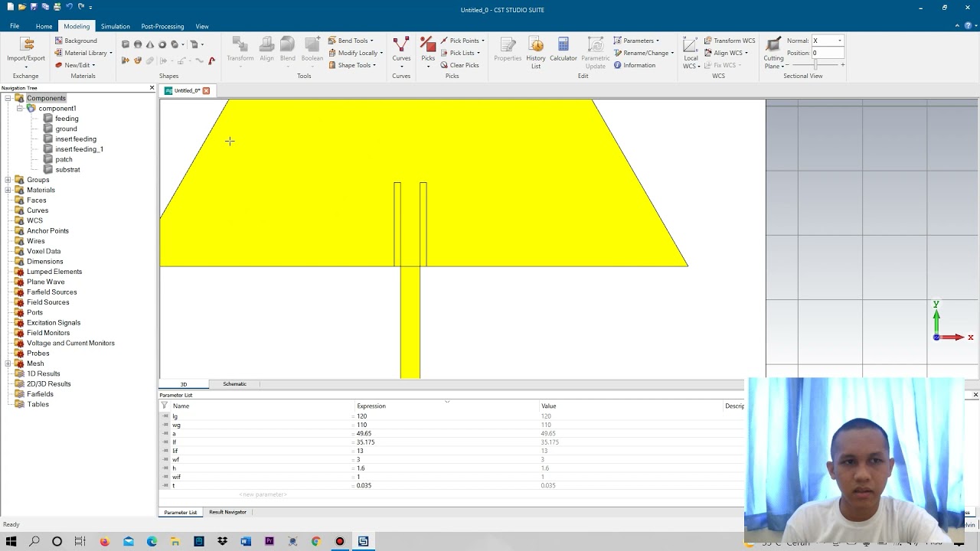Create a cylinder shape
The width and height of the screenshot is (980, 551).
click(175, 44)
